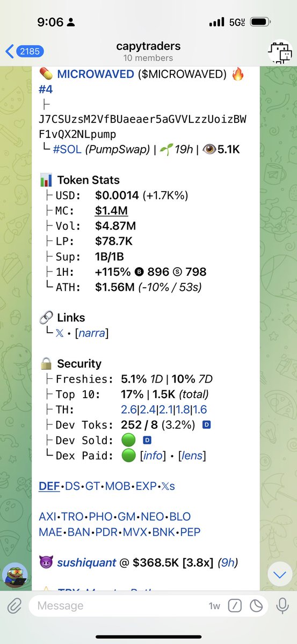Open the MICROWAVED token link
Viewport: 297px width, 644px height.
point(96,74)
